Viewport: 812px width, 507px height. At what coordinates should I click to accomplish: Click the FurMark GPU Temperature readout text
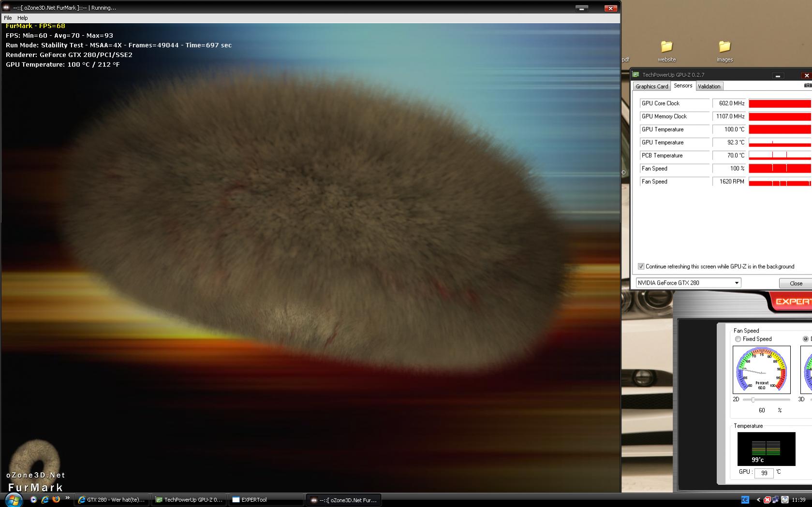(x=63, y=64)
